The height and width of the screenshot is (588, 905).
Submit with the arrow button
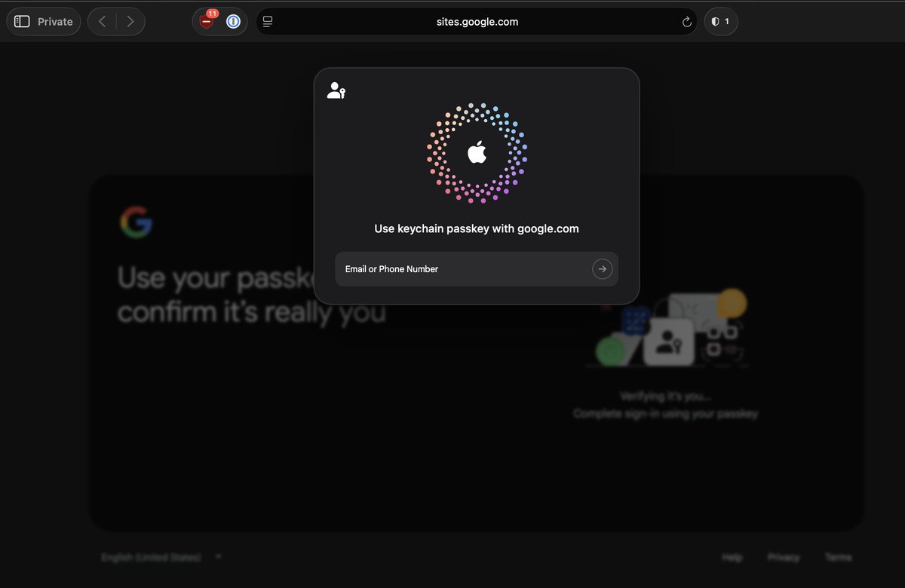pos(603,269)
